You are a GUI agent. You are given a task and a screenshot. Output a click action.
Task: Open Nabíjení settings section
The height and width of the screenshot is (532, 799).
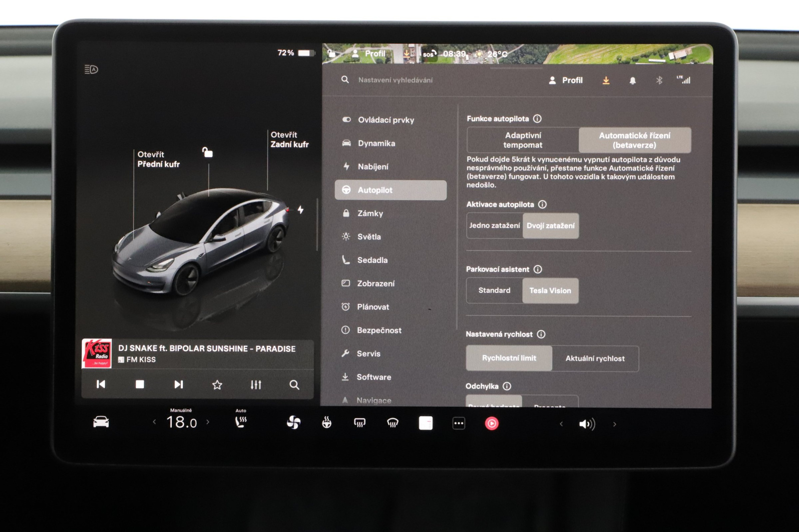391,167
